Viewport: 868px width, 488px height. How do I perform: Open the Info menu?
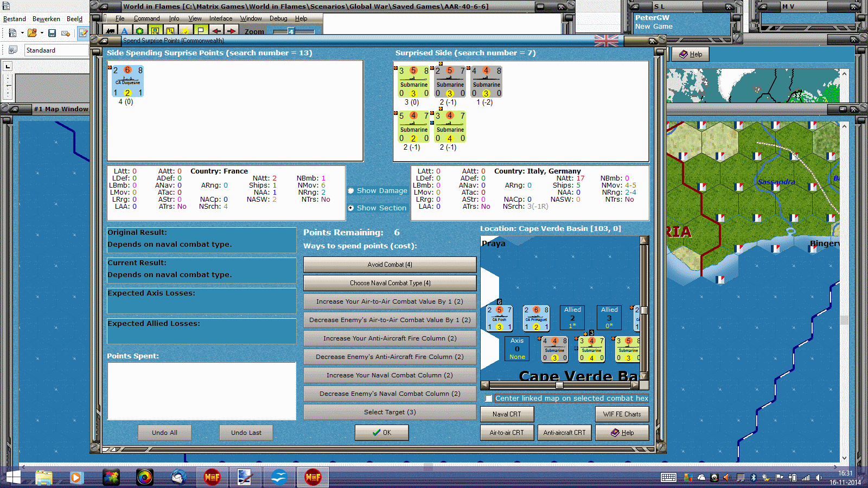174,18
